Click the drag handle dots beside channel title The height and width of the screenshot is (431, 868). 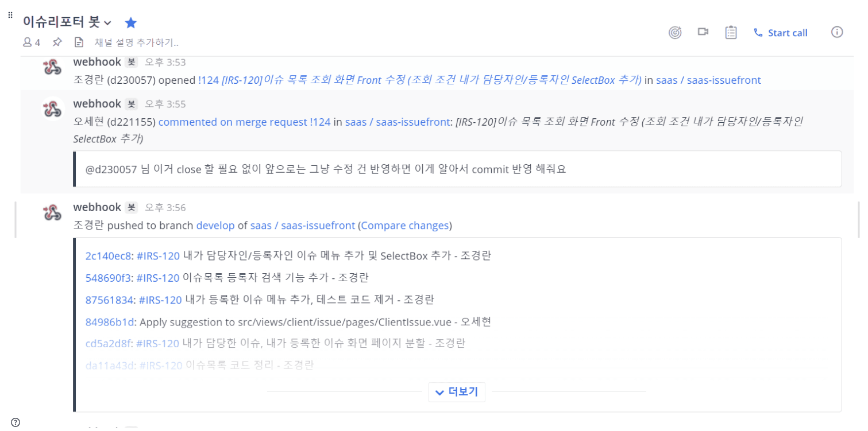click(x=10, y=15)
